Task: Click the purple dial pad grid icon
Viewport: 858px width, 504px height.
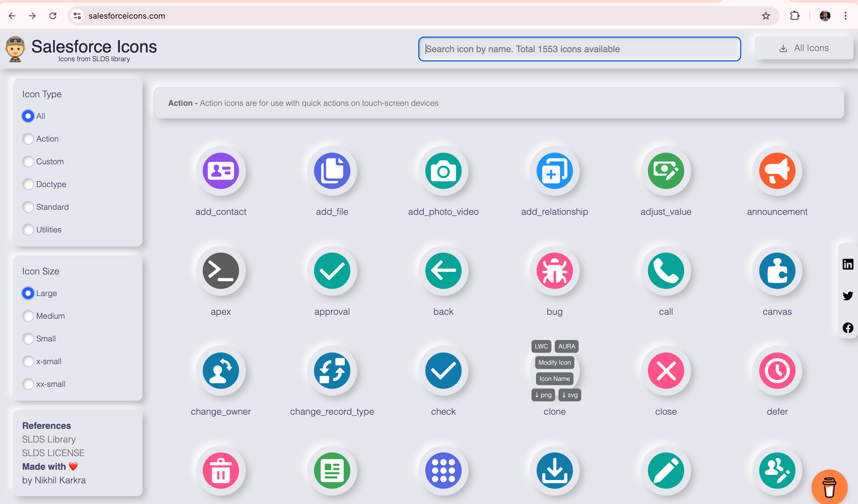Action: (x=443, y=471)
